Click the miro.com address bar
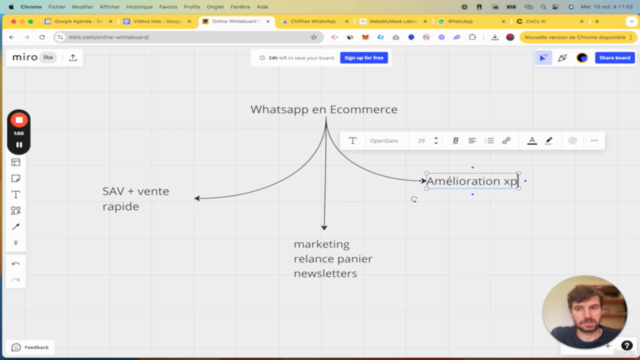This screenshot has width=640, height=360. tap(188, 37)
